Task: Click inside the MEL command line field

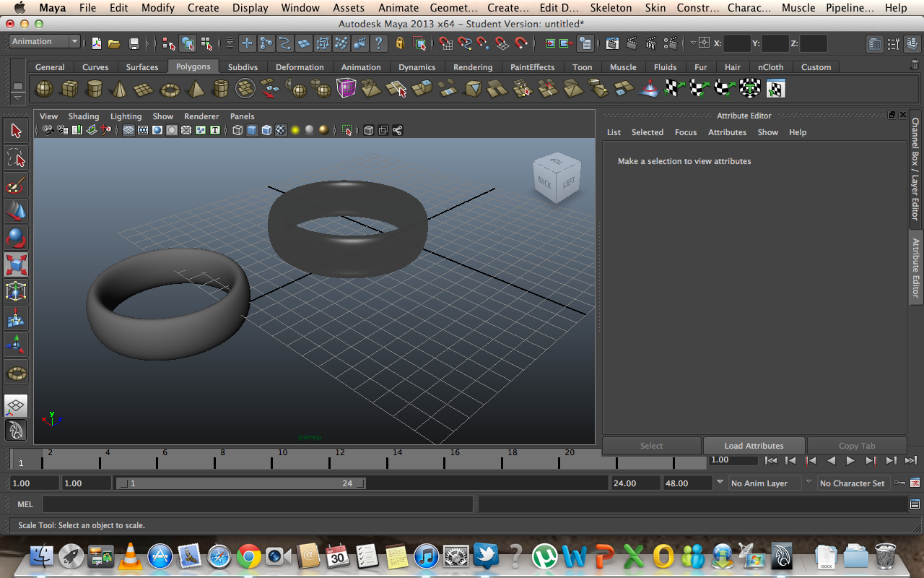Action: pos(253,504)
